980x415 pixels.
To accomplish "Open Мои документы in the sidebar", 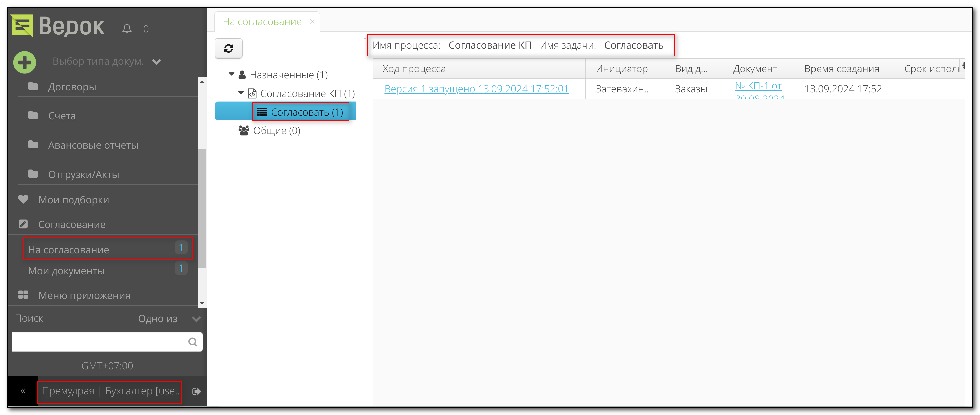I will point(67,271).
